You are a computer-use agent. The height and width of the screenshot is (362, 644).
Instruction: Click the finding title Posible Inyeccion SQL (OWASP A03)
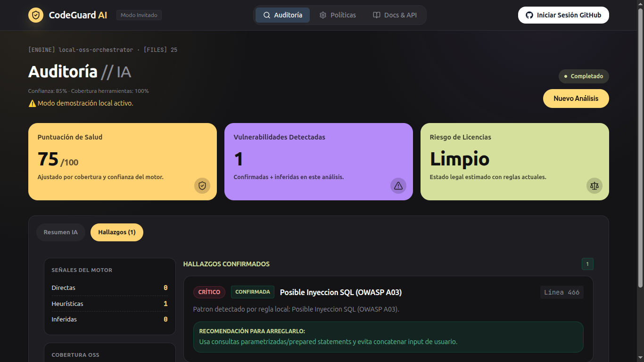pyautogui.click(x=341, y=292)
